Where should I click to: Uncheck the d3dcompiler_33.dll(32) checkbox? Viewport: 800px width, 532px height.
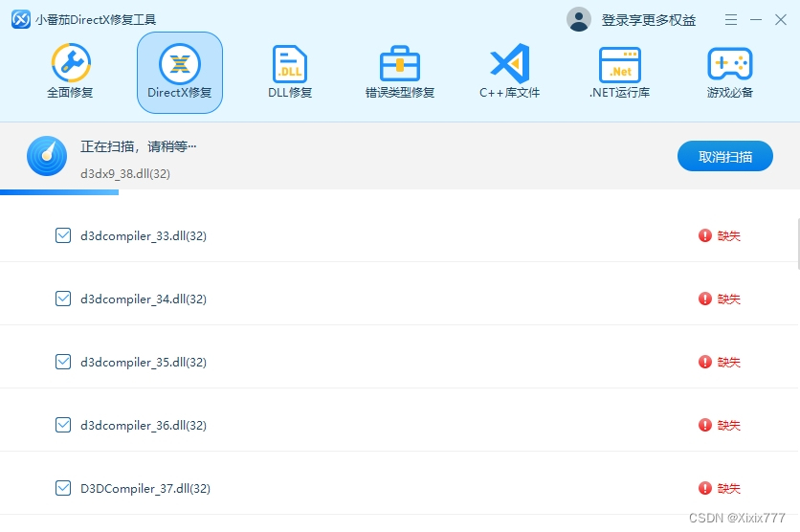tap(63, 235)
